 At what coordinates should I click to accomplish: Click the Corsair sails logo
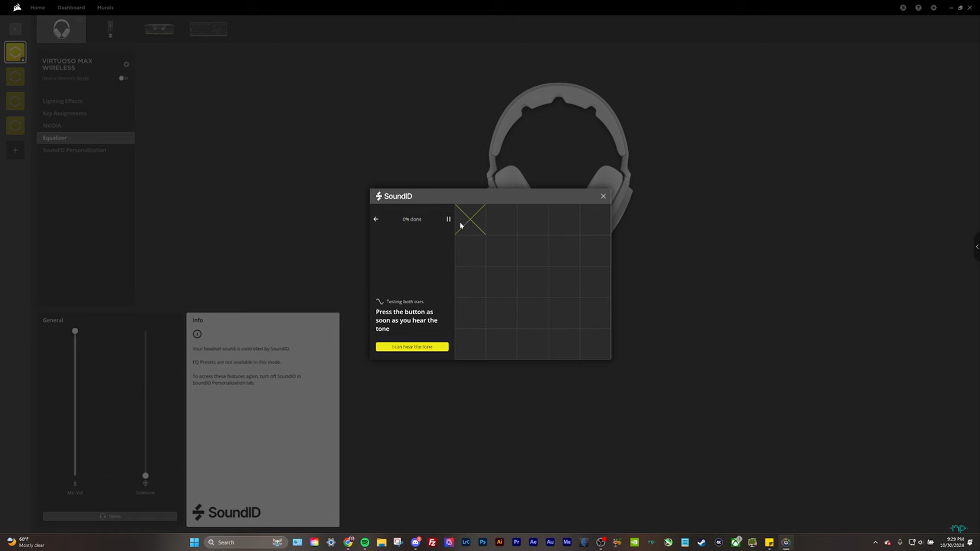pyautogui.click(x=17, y=8)
